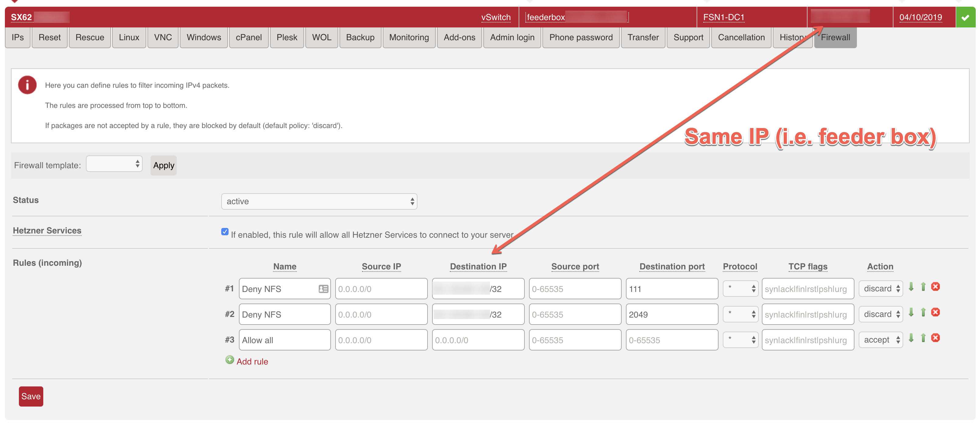Click the red Save button
980x423 pixels.
[31, 396]
